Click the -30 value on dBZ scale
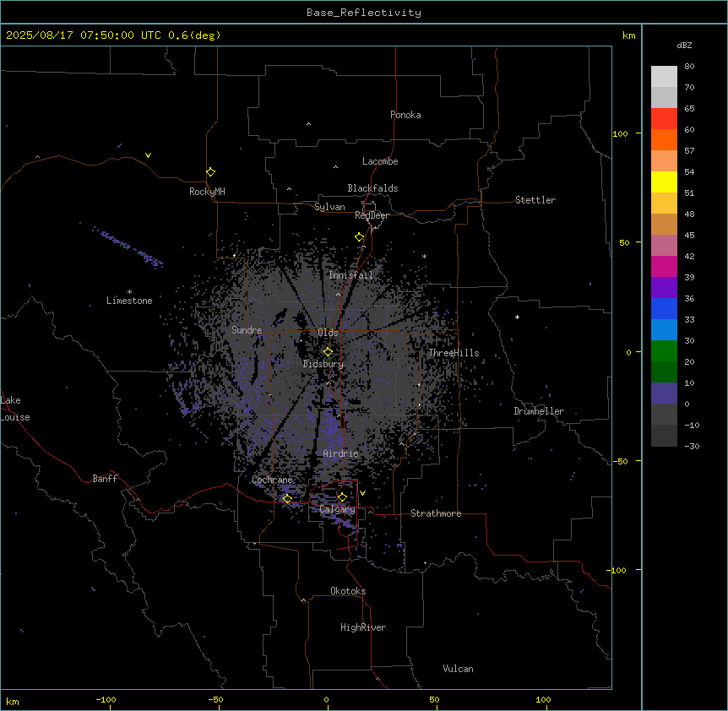Viewport: 728px width, 711px height. point(692,446)
